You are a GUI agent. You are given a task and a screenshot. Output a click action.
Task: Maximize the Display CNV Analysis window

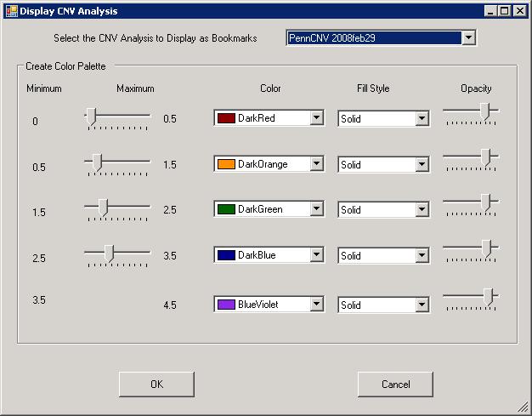pyautogui.click(x=505, y=11)
